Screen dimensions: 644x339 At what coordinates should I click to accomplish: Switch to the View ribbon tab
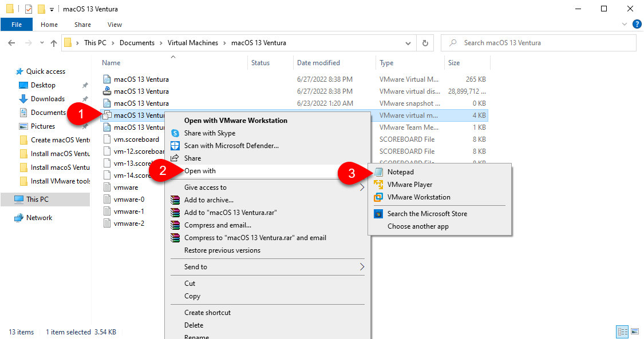114,25
